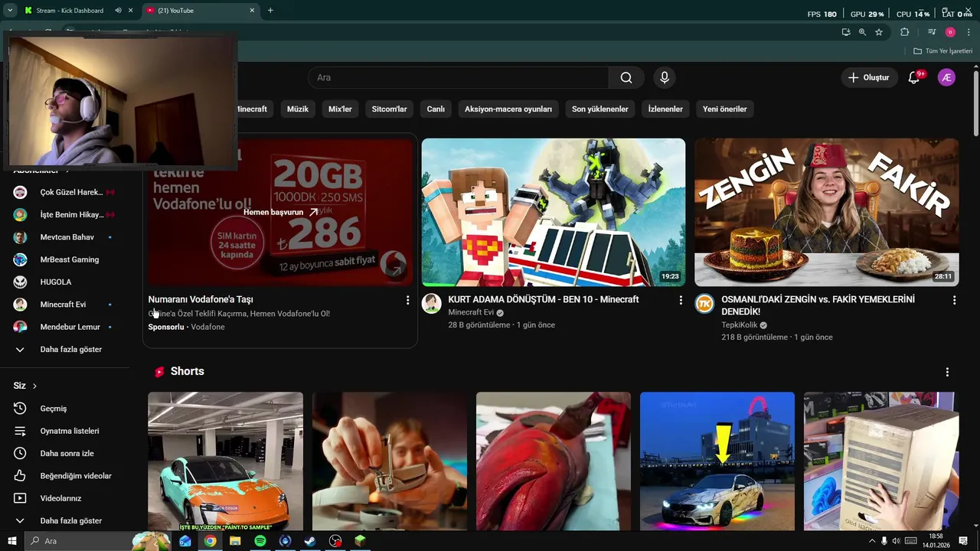
Task: Open the Oluştur create menu
Action: point(869,77)
